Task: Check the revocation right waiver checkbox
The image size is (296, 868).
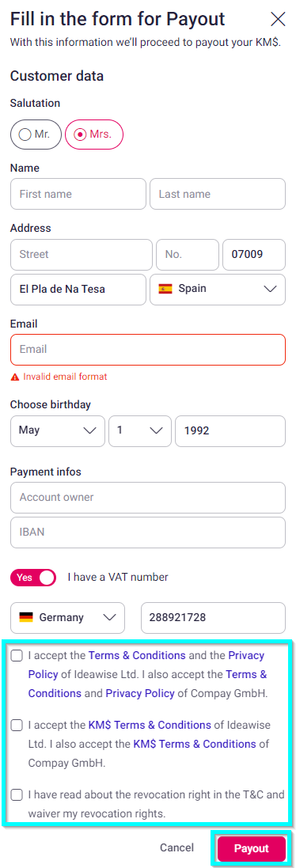Action: (x=17, y=795)
